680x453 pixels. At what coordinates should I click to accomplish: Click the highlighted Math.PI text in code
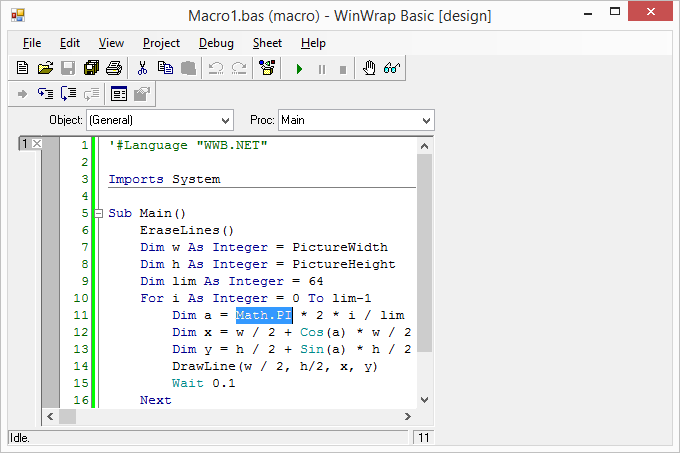click(264, 315)
